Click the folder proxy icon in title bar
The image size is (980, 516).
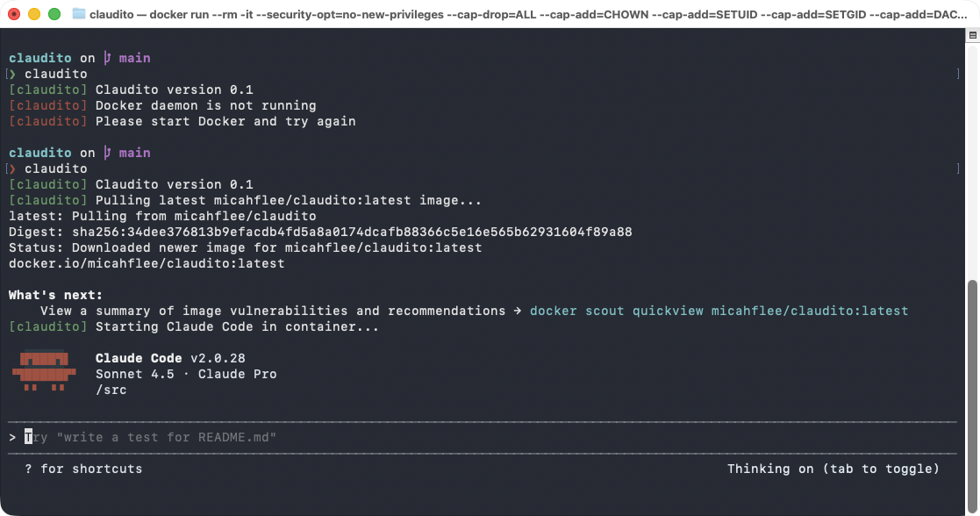pos(79,14)
